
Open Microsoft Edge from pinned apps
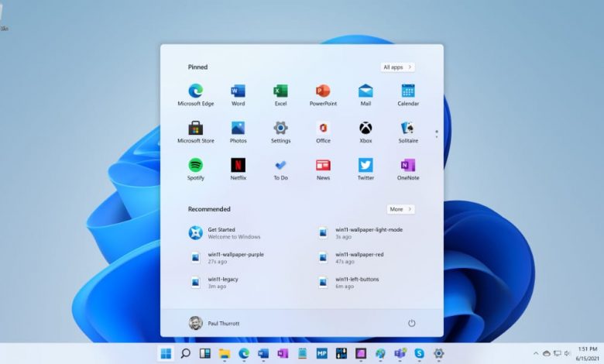196,94
